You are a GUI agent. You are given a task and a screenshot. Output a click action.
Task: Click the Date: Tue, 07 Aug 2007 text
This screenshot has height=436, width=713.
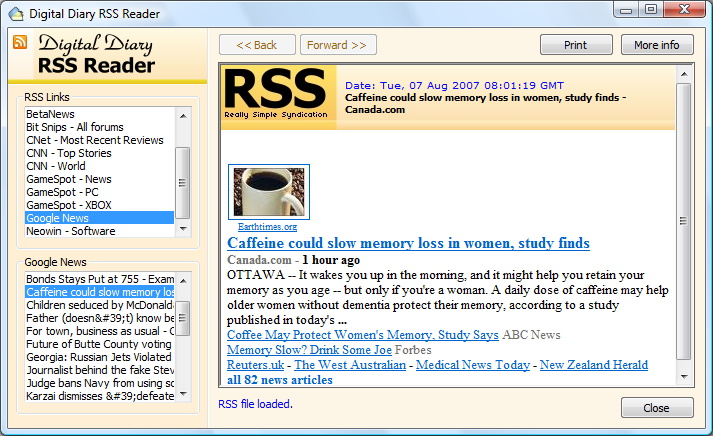coord(454,85)
